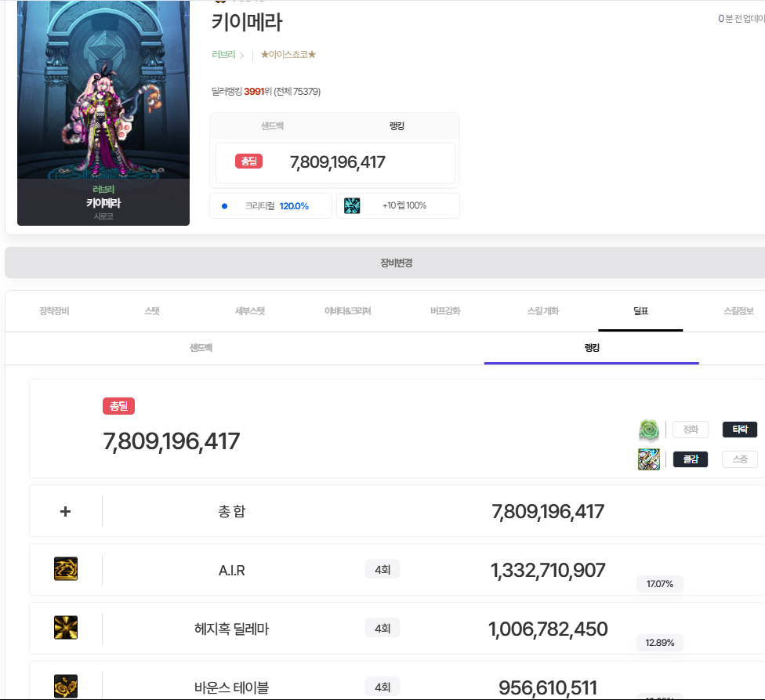Click the 바운스 테이블 skill icon
Image resolution: width=765 pixels, height=700 pixels.
click(x=66, y=687)
